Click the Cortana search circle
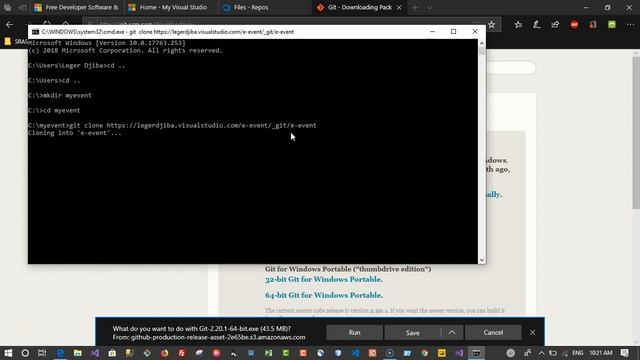640x360 pixels. [25, 353]
